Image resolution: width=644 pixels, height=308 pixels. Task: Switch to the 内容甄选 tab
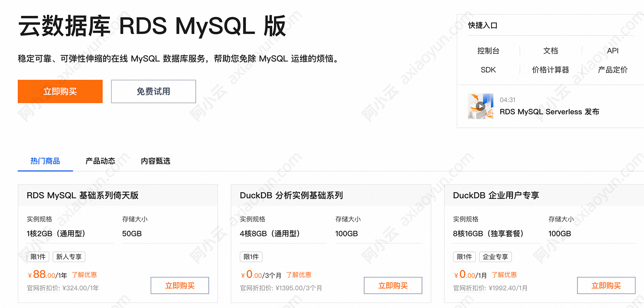[155, 161]
